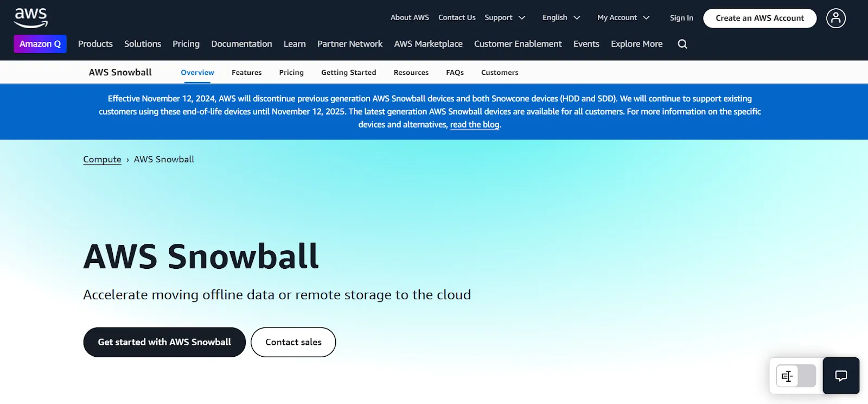
Task: Open the Resources tab
Action: tap(411, 72)
